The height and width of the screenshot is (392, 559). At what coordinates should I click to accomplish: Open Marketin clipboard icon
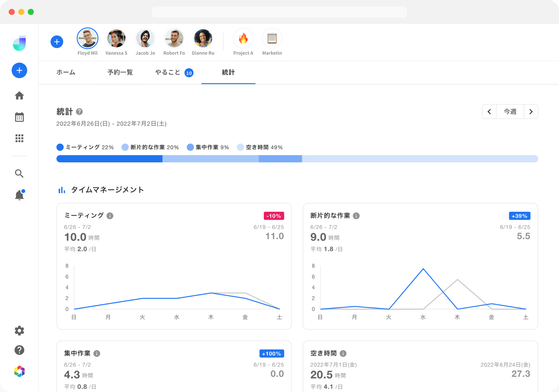[x=272, y=38]
